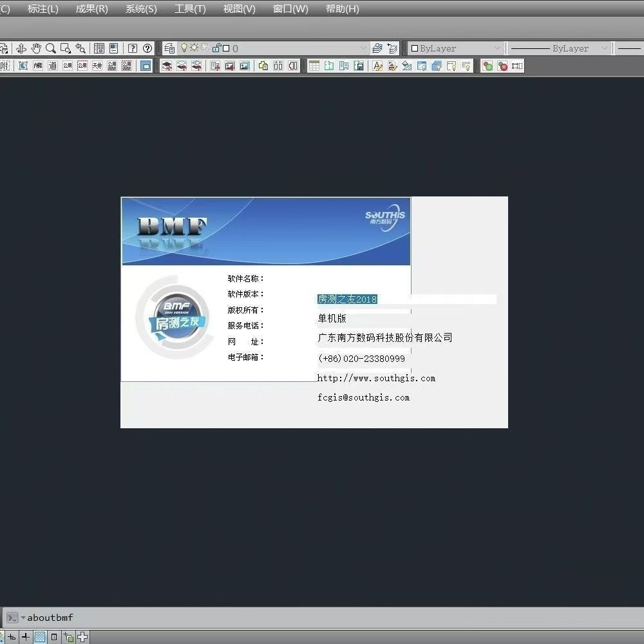Click the (+86)020-23380999 phone number
This screenshot has height=644, width=644.
pos(361,359)
